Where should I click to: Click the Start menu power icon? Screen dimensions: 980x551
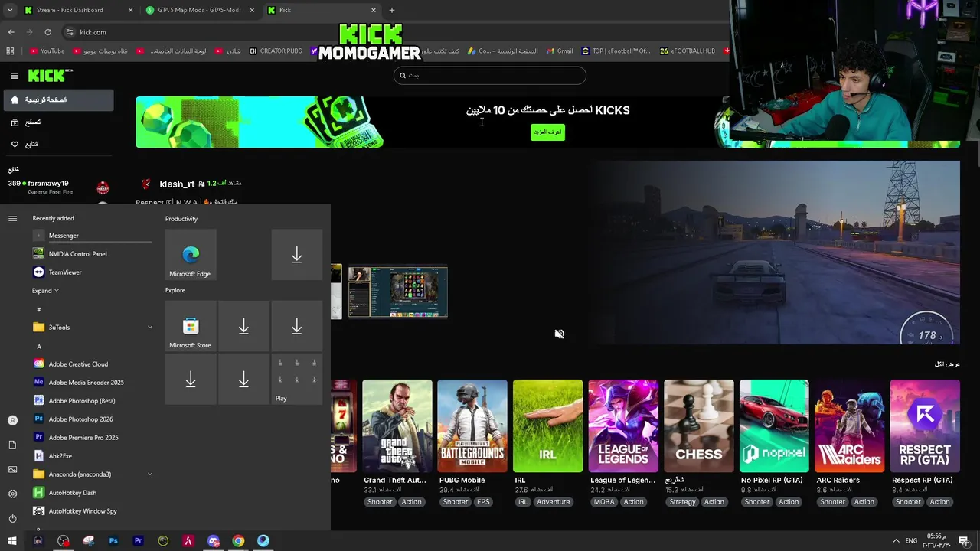(12, 518)
